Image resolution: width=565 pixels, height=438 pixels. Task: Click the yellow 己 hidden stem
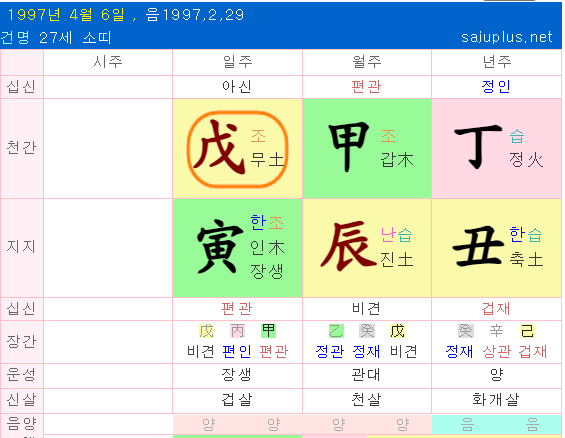527,331
